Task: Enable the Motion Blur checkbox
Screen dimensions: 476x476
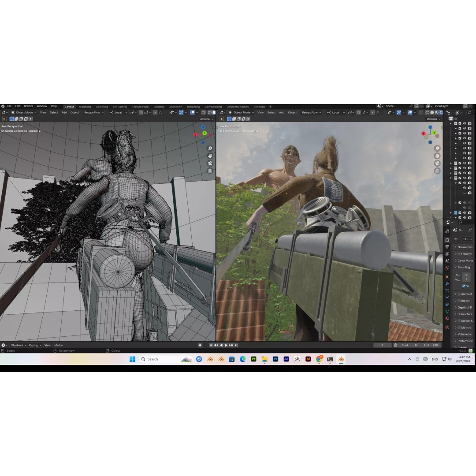Action: 459,327
